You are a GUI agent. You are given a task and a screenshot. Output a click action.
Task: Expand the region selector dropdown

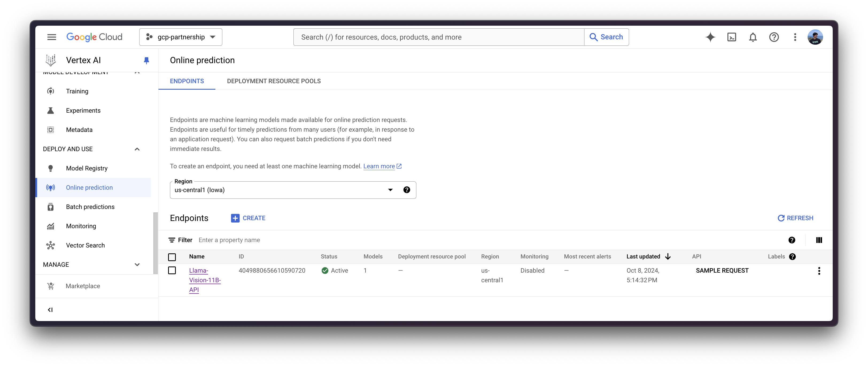(x=390, y=190)
